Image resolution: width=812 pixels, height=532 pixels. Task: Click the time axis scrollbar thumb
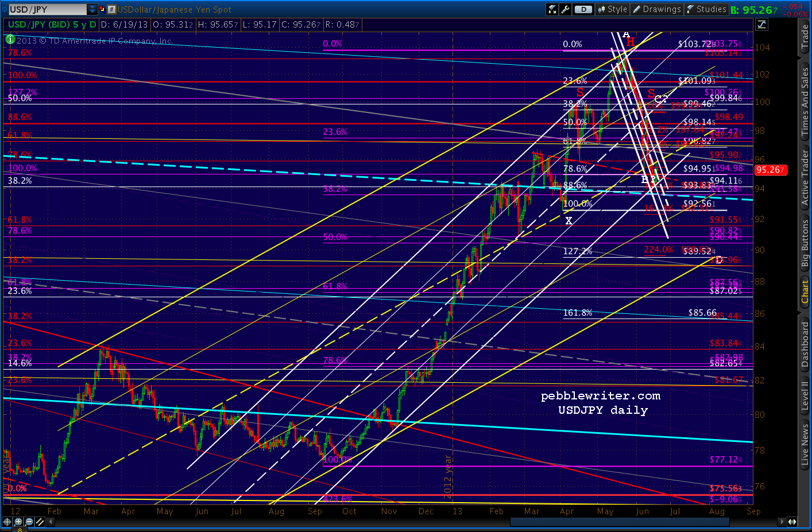coord(620,522)
